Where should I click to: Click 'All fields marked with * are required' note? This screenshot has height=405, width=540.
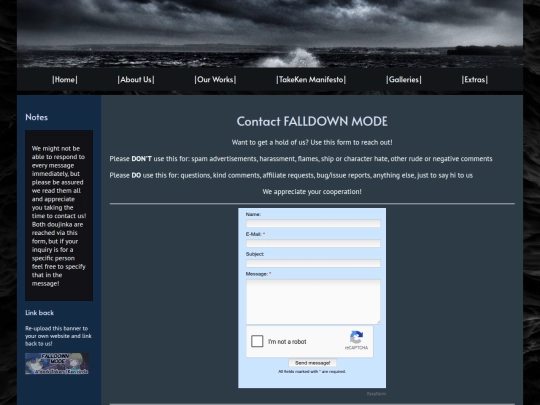(312, 372)
